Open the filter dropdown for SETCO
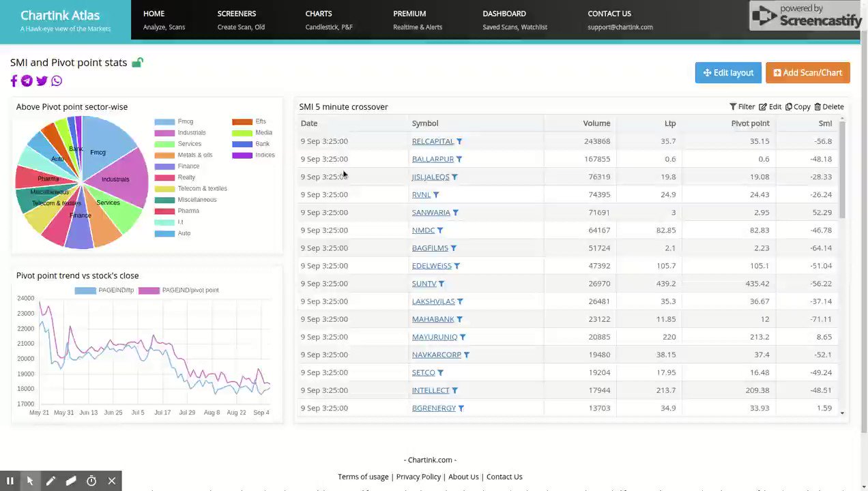The height and width of the screenshot is (491, 868). 439,372
